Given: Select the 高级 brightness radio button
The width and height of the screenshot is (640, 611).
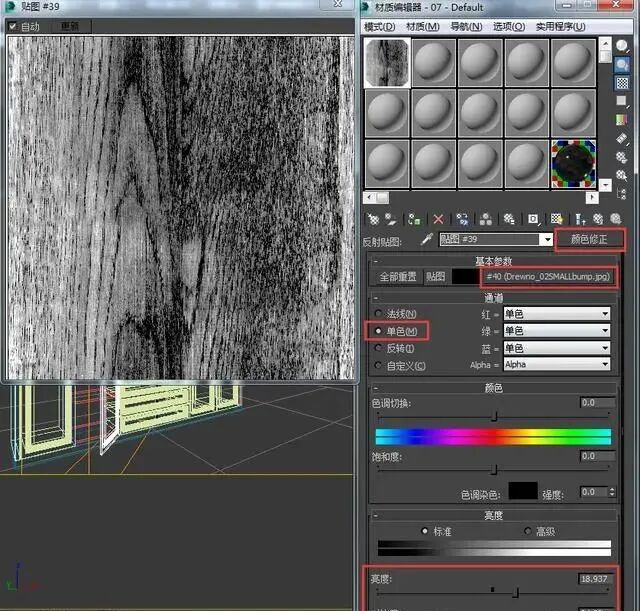Looking at the screenshot, I should (528, 531).
